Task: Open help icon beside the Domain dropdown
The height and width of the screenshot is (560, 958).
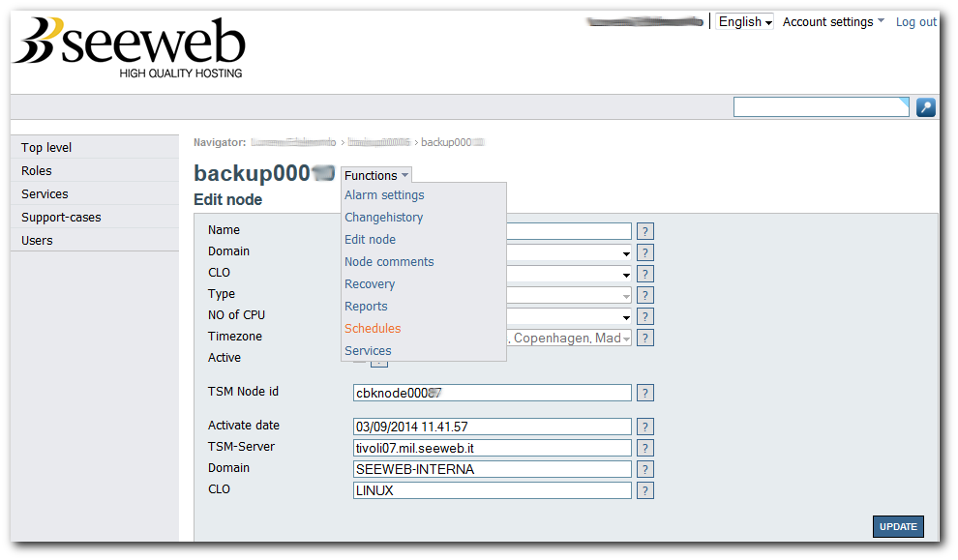Action: click(645, 252)
